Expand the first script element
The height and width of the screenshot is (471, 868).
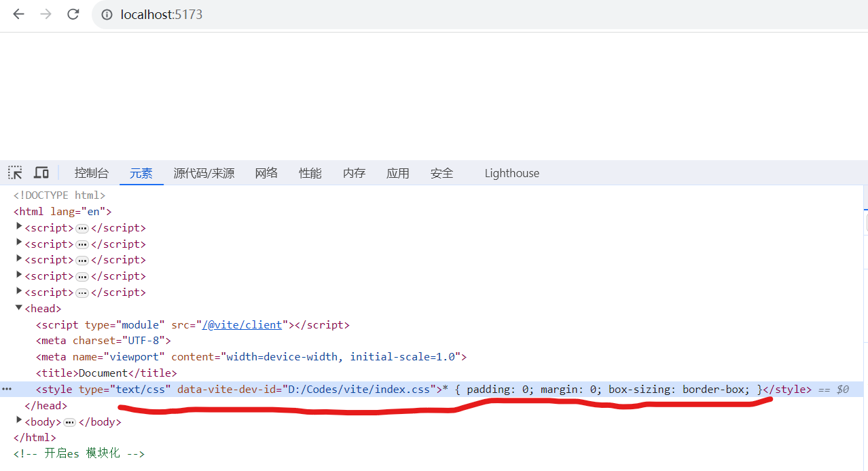[x=19, y=227]
